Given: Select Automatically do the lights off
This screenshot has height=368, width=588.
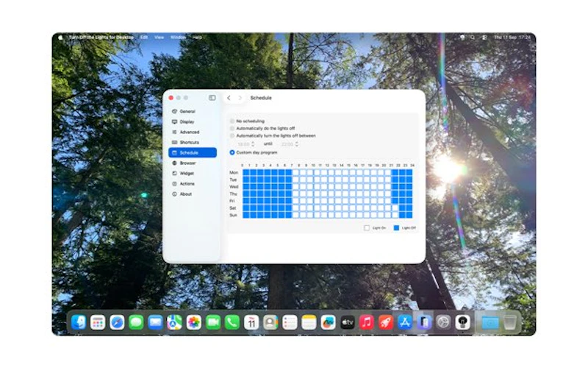Looking at the screenshot, I should pos(232,128).
